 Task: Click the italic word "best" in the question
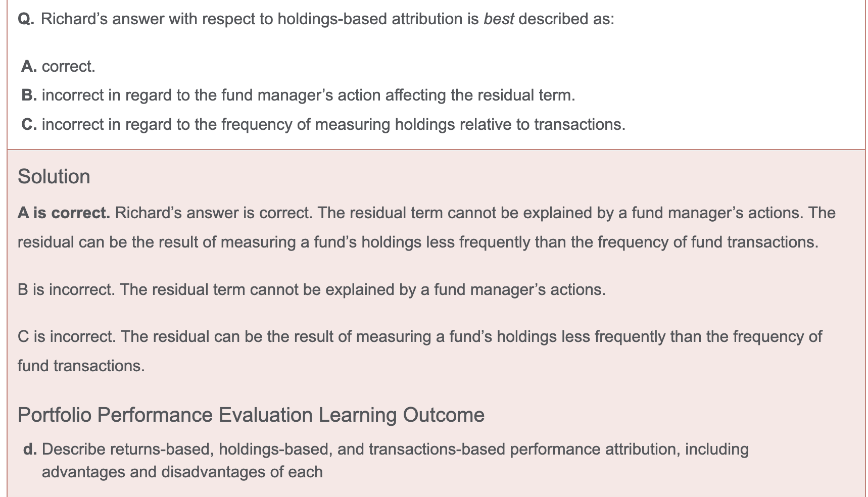pos(498,19)
